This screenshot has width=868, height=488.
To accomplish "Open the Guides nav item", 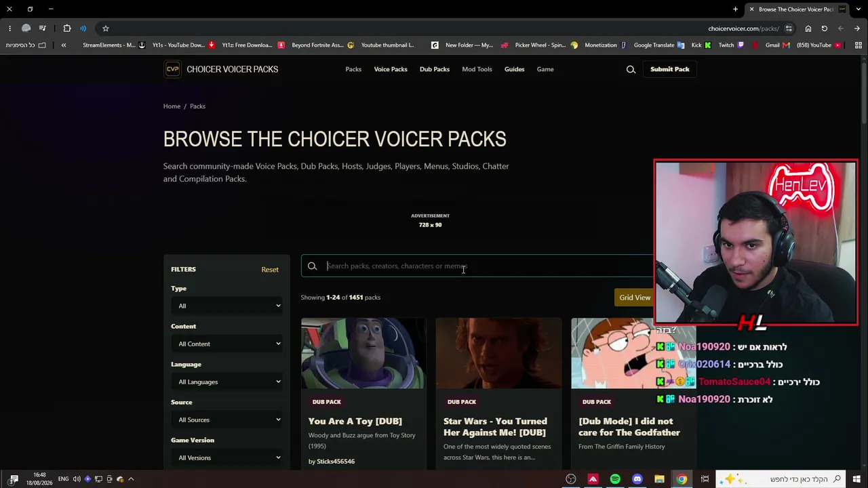I will (514, 69).
